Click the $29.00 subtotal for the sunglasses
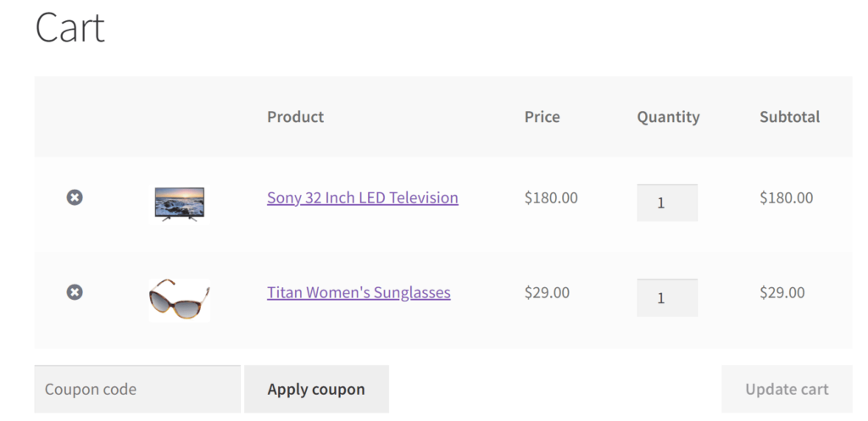 [x=782, y=292]
